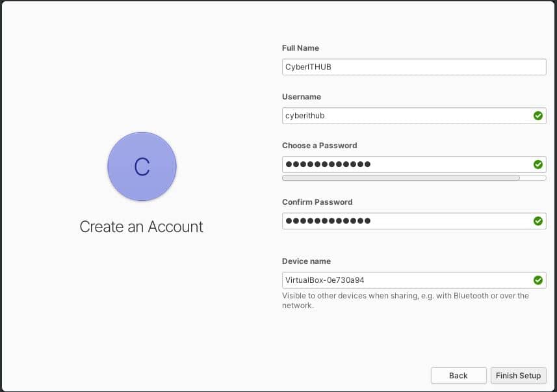Click the password strength bar
Screen dimensions: 557x392
(x=414, y=177)
